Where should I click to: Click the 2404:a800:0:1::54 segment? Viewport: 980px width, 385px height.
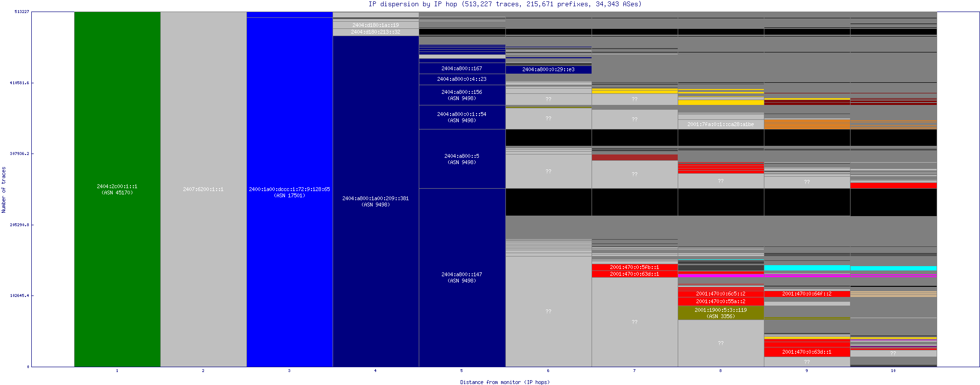[462, 117]
